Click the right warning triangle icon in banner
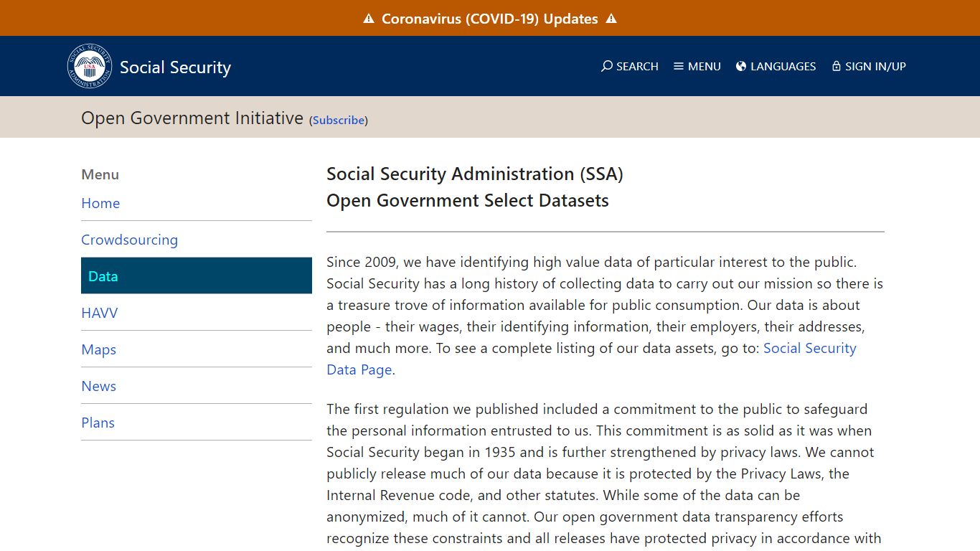The image size is (980, 551). (611, 19)
